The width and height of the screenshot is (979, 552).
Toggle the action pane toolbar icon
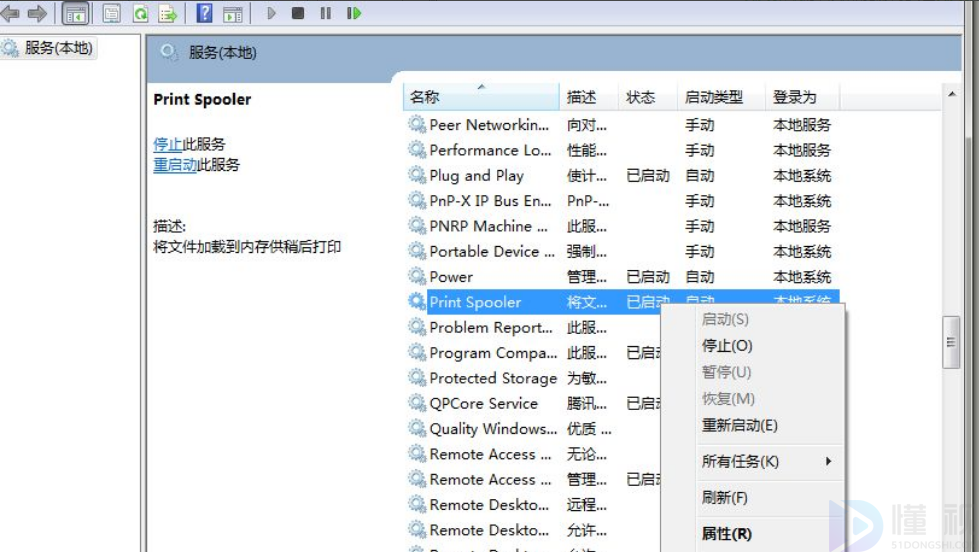click(233, 13)
